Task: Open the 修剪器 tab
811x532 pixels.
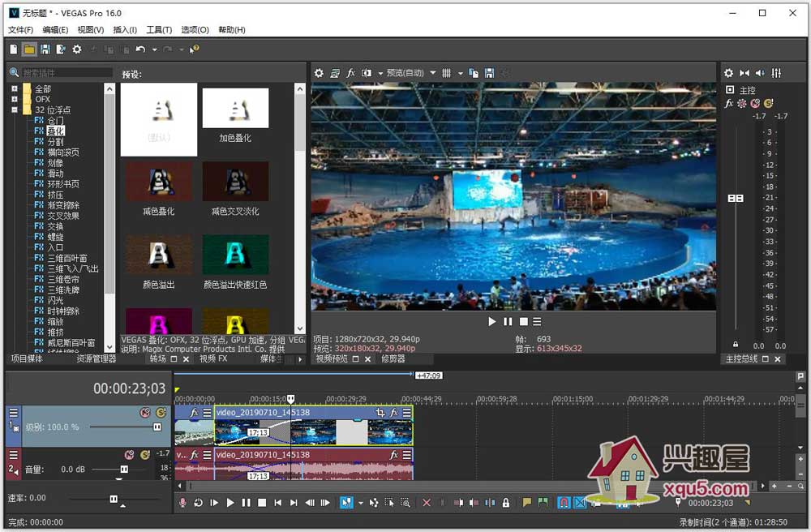Action: (x=393, y=358)
